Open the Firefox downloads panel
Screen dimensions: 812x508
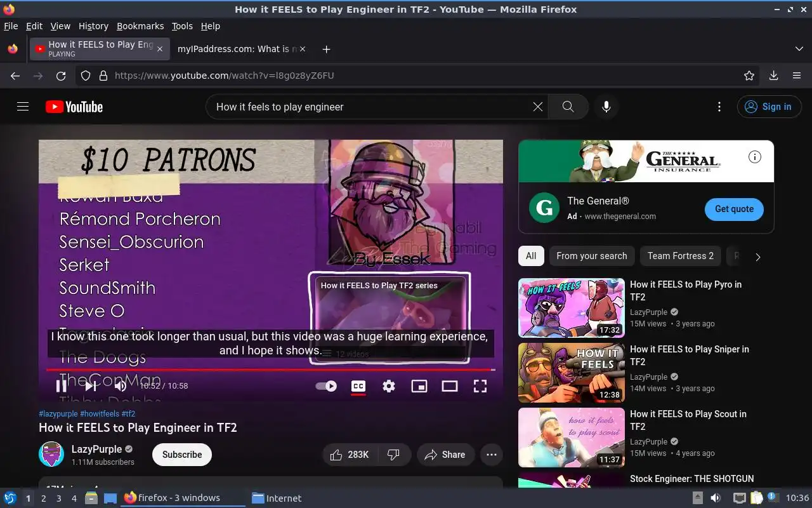coord(774,76)
